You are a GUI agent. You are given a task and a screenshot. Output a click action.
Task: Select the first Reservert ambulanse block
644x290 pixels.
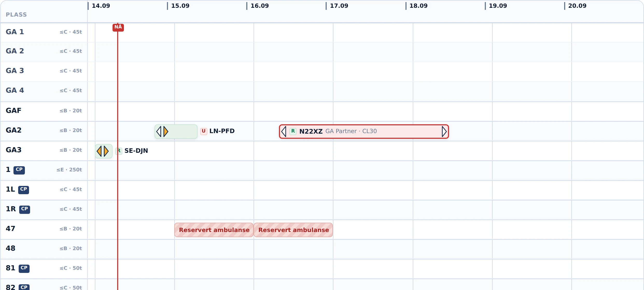(214, 230)
